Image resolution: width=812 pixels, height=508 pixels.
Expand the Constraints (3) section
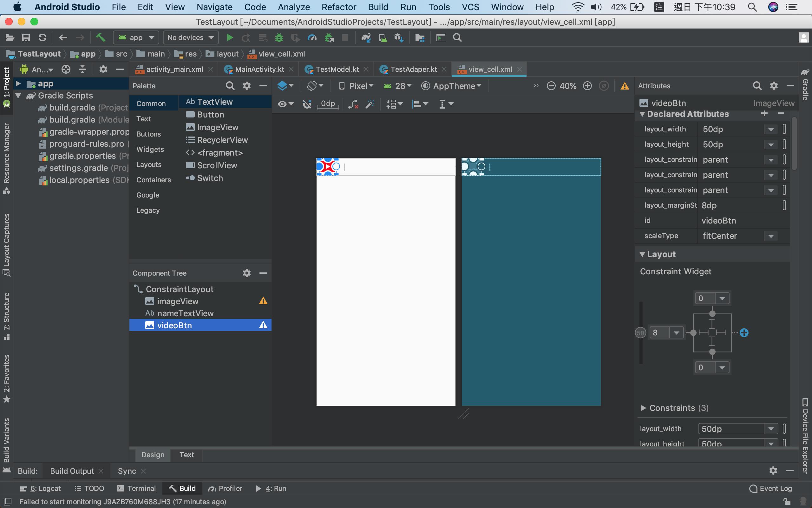pyautogui.click(x=643, y=408)
